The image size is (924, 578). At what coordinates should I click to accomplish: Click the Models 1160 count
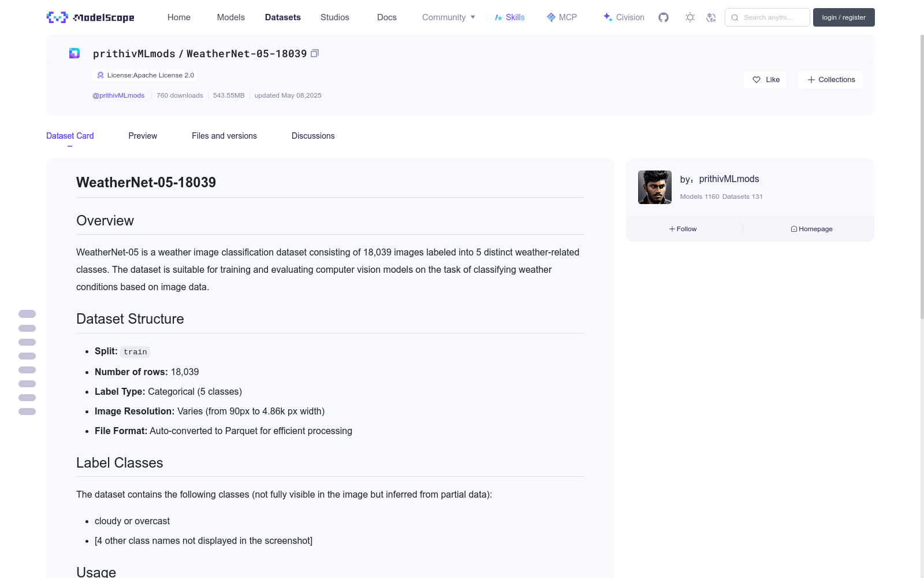pos(700,197)
